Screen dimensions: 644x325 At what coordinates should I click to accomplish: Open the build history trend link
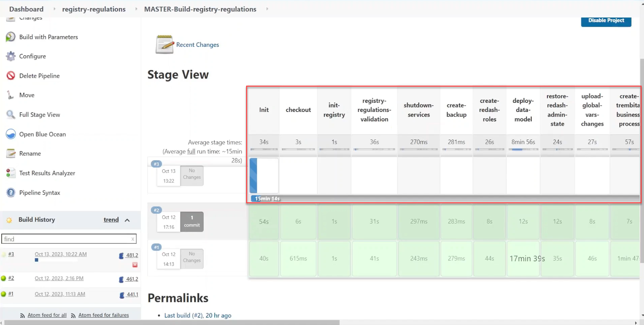pyautogui.click(x=111, y=220)
